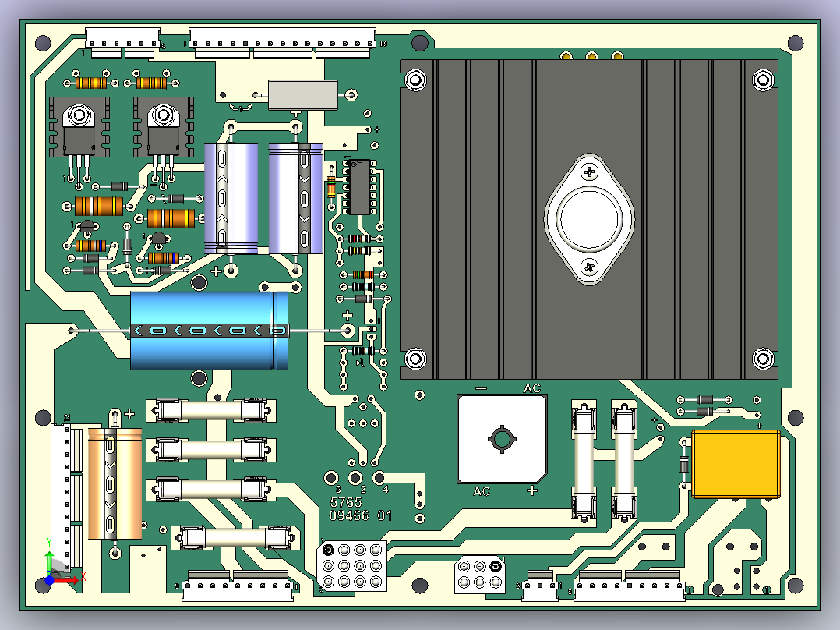Select the right black TO-92 transistor
This screenshot has height=630, width=840.
pyautogui.click(x=159, y=239)
